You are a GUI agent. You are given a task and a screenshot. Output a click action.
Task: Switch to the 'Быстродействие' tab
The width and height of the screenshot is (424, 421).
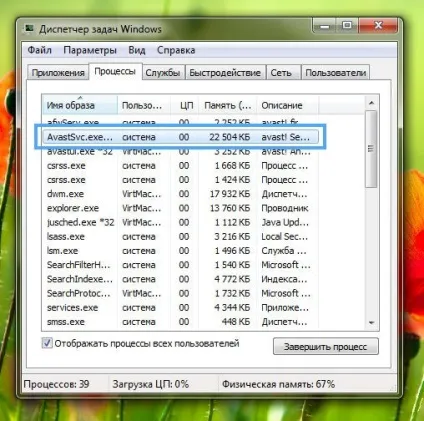point(225,73)
